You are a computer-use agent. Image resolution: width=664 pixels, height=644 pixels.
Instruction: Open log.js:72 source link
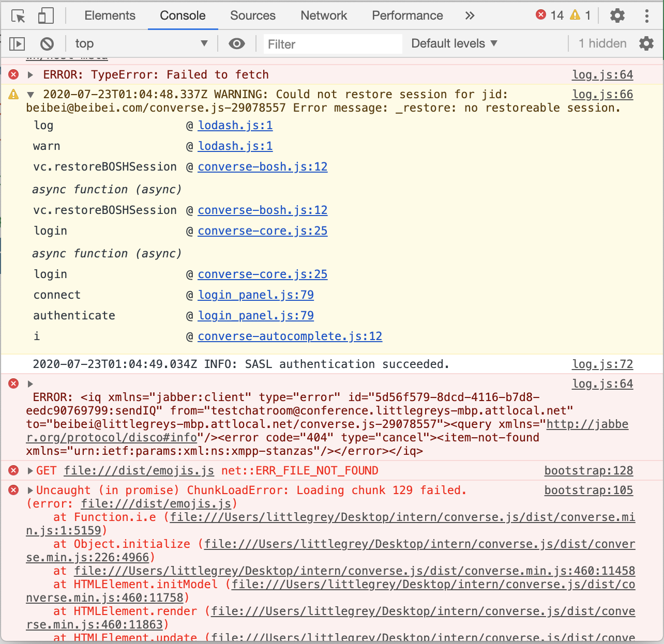pos(602,364)
